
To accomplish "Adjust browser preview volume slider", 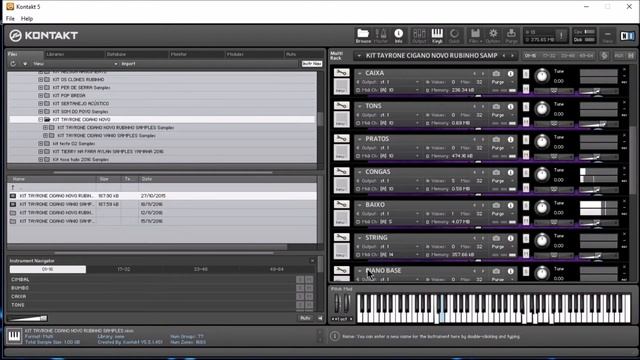I will coord(27,318).
